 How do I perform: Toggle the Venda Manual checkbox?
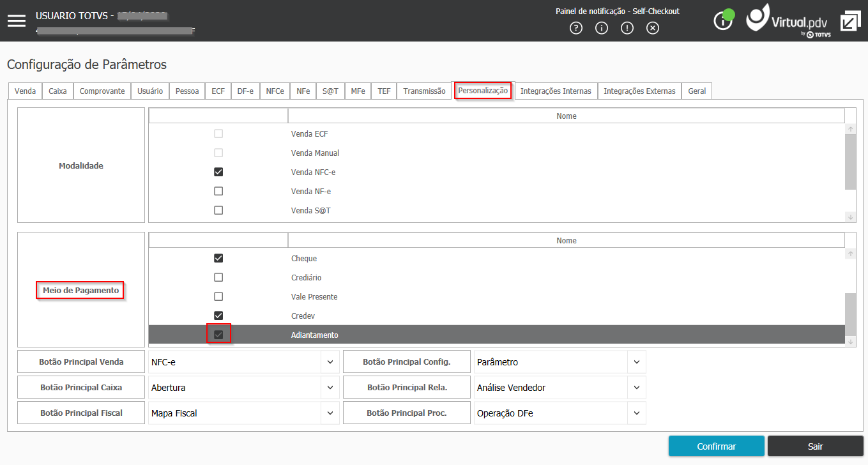pyautogui.click(x=218, y=153)
